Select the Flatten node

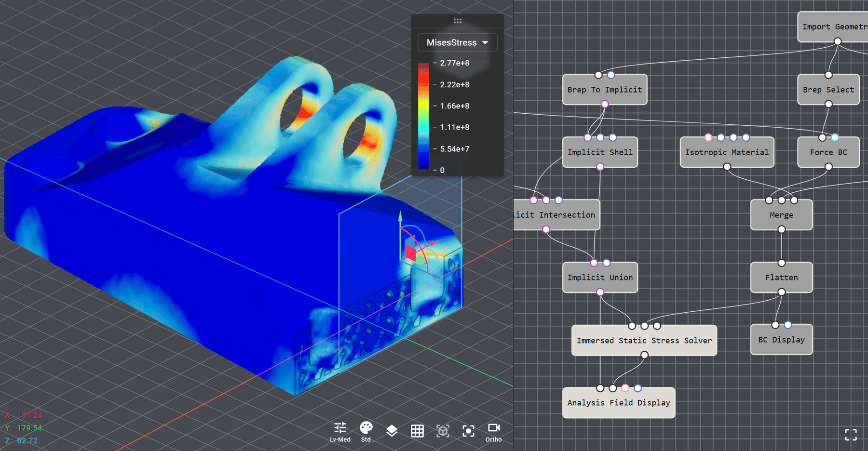coord(781,278)
